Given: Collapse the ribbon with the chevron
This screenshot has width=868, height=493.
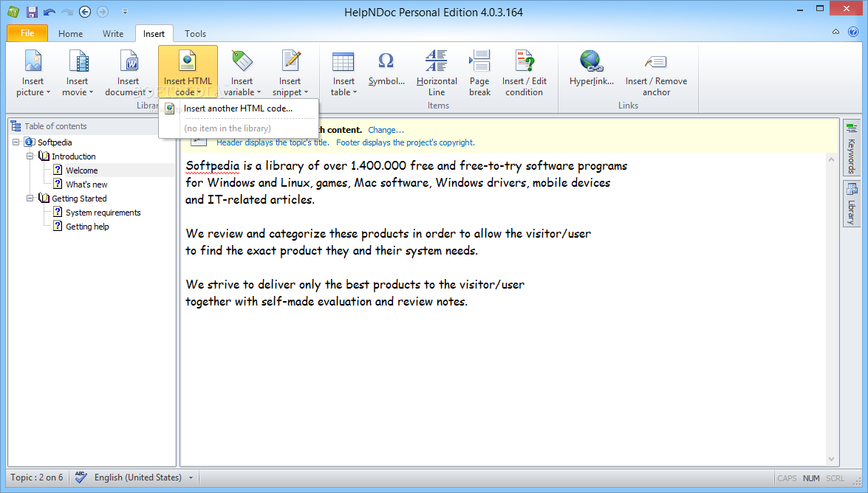Looking at the screenshot, I should coord(835,32).
